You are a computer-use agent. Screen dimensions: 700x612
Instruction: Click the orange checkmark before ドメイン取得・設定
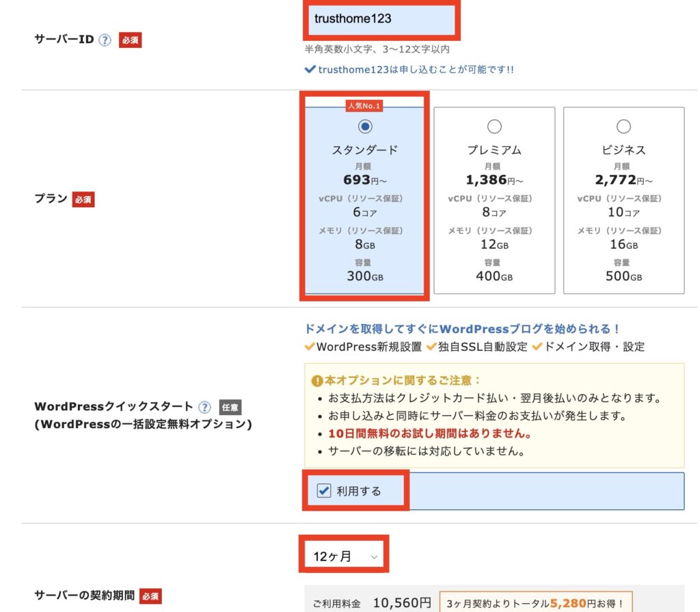[x=537, y=347]
